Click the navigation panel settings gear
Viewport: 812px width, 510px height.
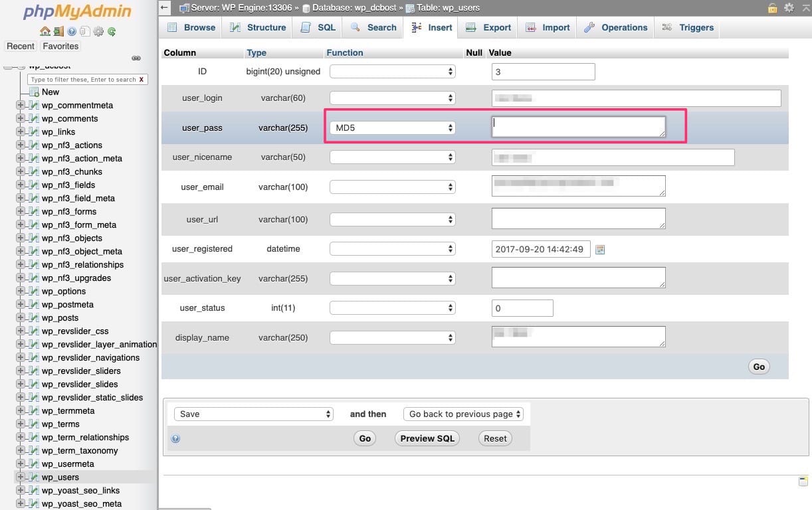[x=98, y=31]
